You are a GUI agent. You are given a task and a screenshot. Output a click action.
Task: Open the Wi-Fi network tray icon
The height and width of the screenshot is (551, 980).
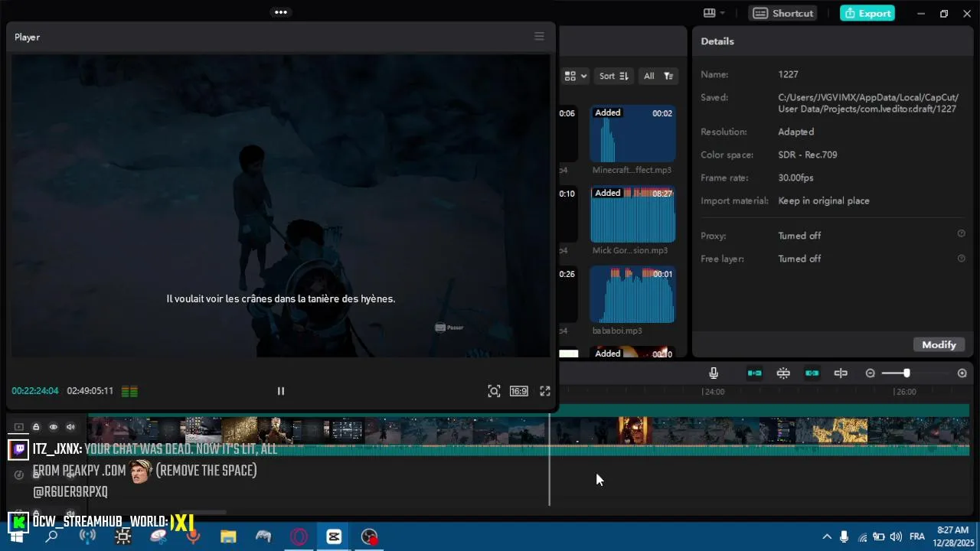pos(863,536)
